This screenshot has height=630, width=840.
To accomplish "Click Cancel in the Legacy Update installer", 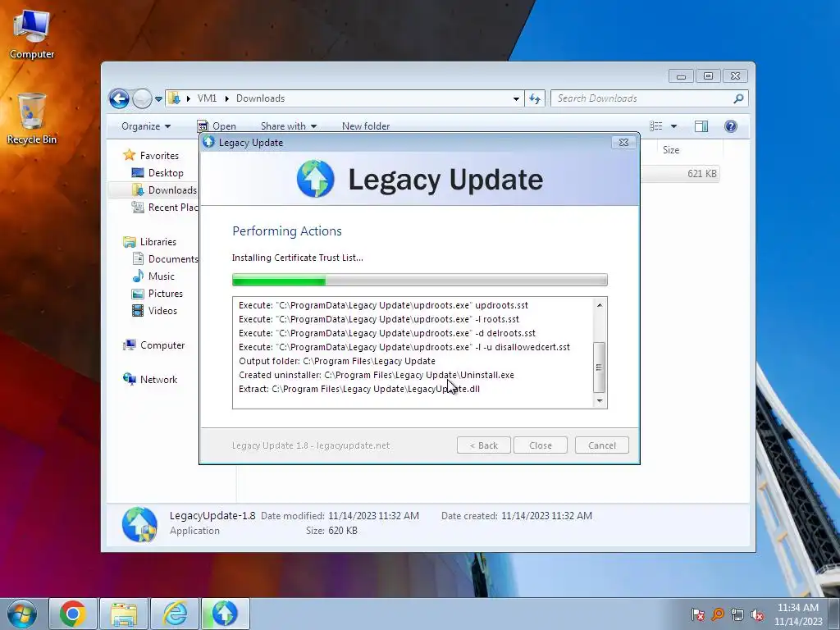I will point(601,445).
